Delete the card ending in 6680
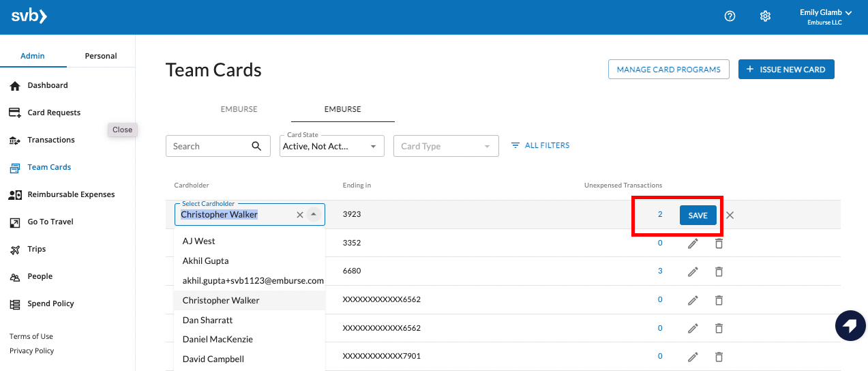The image size is (868, 371). click(x=718, y=271)
